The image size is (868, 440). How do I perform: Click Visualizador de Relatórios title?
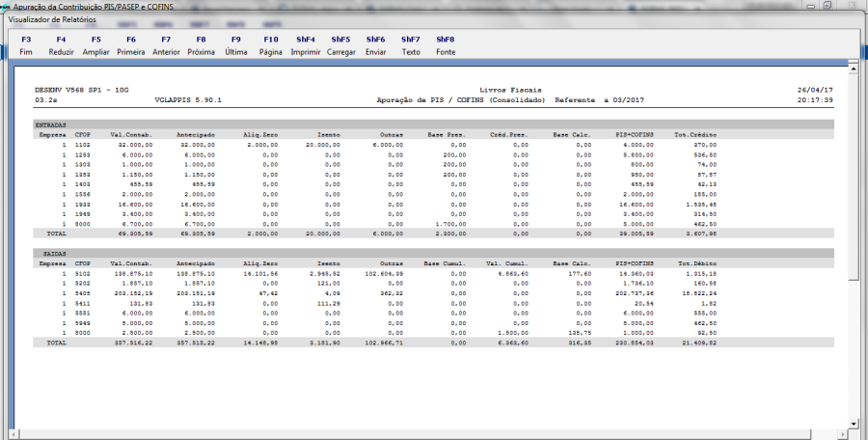[x=52, y=19]
